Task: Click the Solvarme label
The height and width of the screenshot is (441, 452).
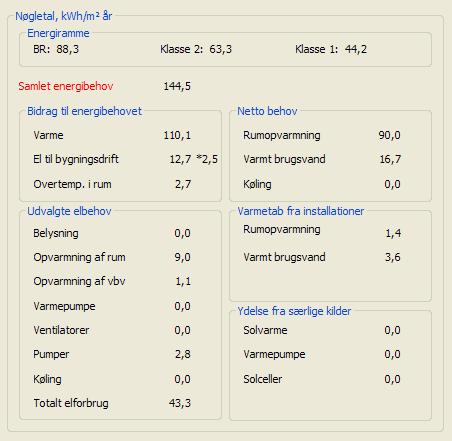Action: pos(265,330)
